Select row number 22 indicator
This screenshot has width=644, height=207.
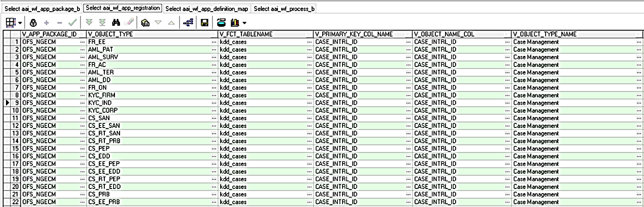(15, 202)
